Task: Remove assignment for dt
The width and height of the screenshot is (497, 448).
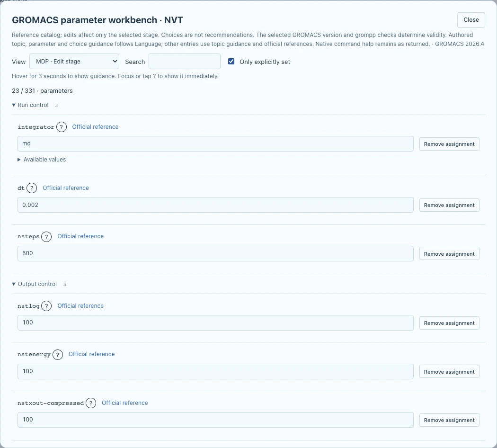Action: [x=449, y=205]
